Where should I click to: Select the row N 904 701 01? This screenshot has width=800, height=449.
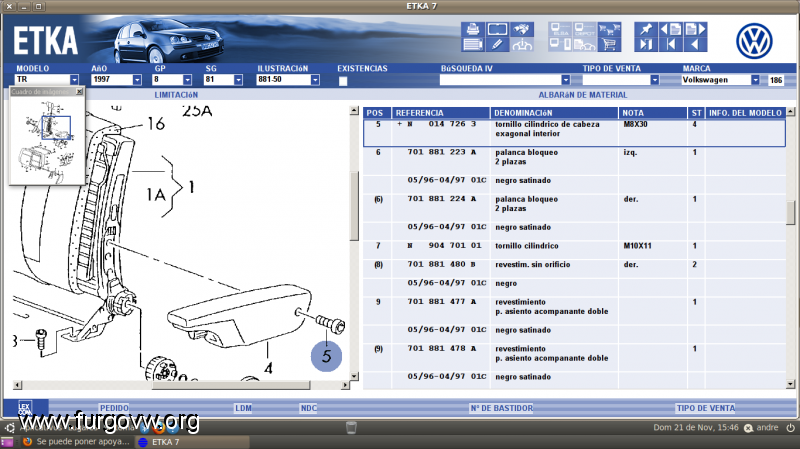tap(574, 246)
